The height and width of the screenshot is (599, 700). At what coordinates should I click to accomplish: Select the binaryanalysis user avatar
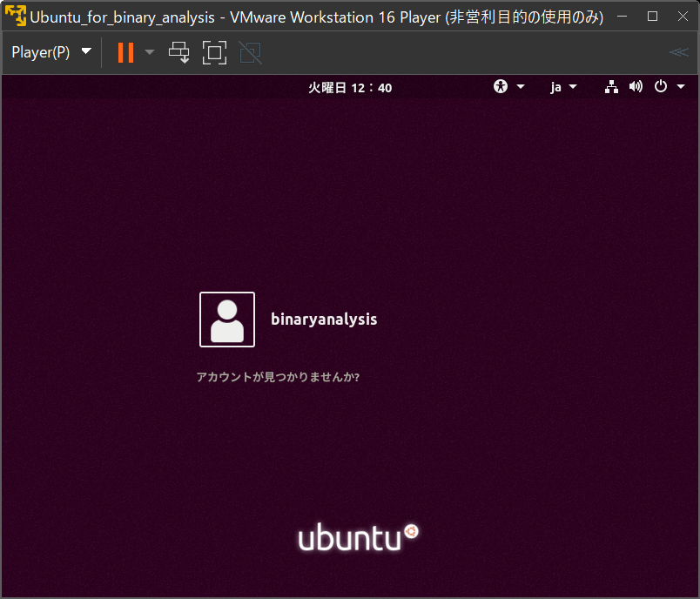pos(227,320)
